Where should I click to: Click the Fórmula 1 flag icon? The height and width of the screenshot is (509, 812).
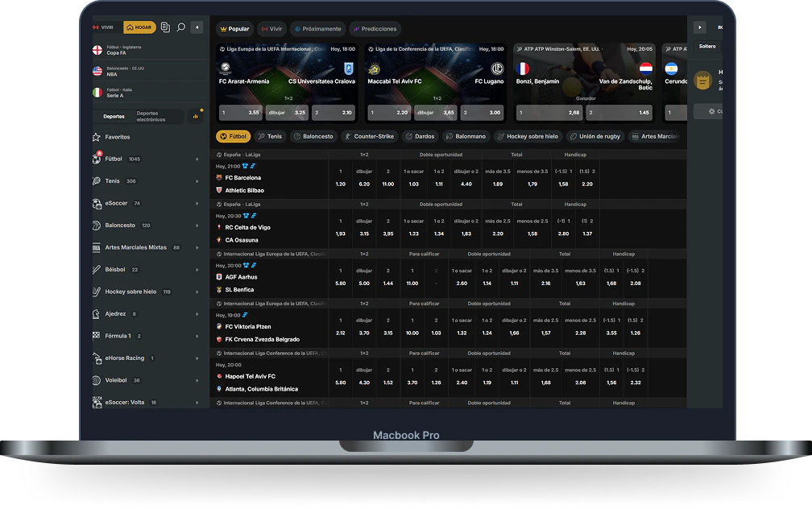(x=97, y=336)
